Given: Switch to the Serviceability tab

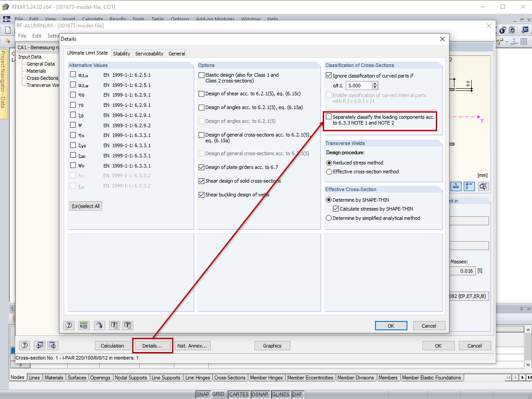Looking at the screenshot, I should (x=149, y=53).
